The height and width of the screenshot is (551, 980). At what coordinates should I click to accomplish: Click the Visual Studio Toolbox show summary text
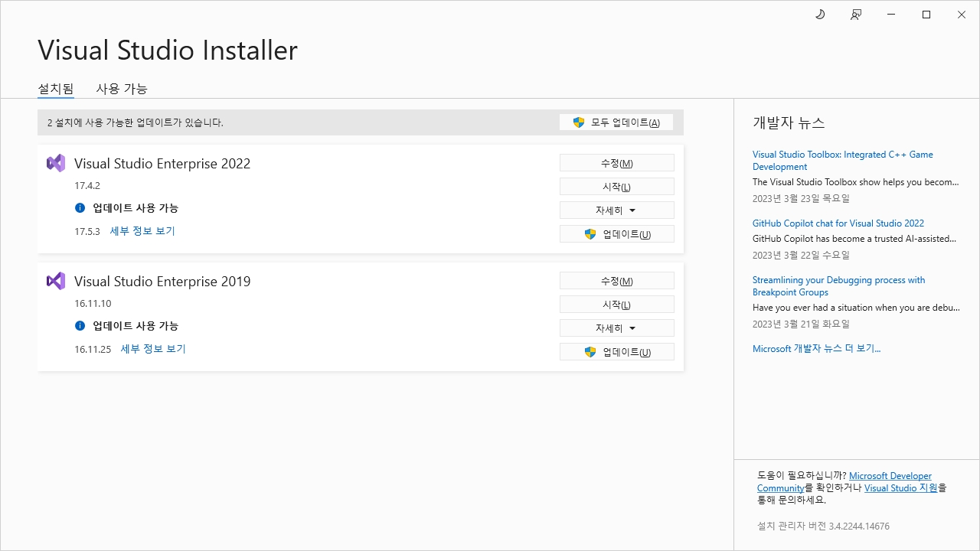(856, 182)
